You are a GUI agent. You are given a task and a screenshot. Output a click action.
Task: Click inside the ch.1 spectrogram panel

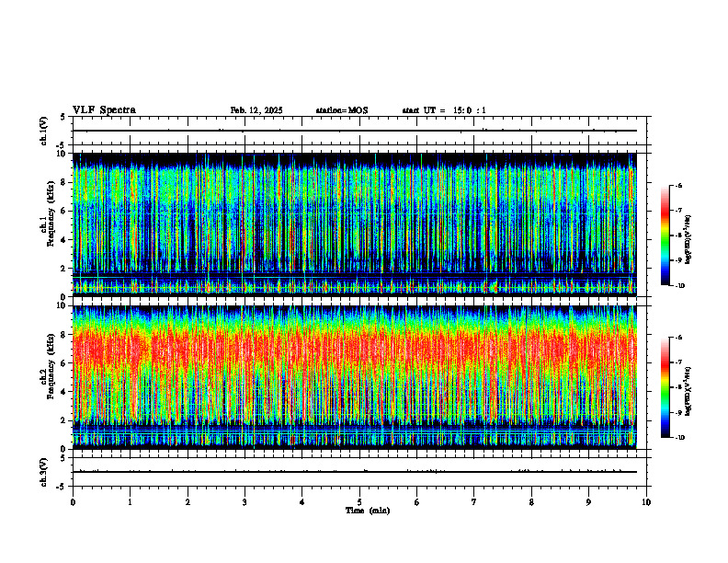355,224
